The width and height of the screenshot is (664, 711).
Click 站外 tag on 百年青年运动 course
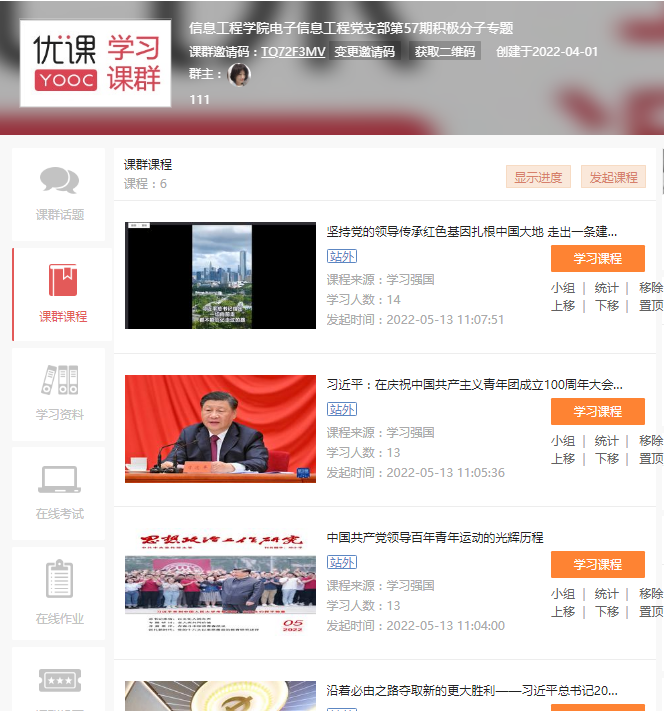tap(342, 562)
